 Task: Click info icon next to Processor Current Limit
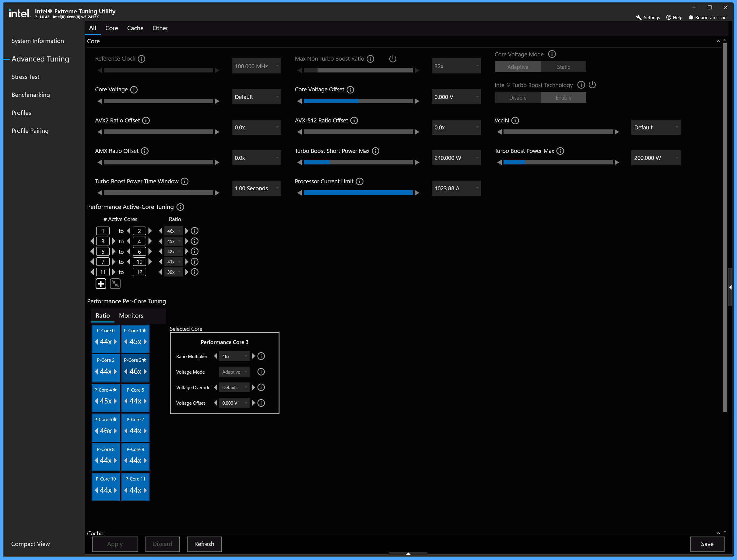tap(360, 181)
